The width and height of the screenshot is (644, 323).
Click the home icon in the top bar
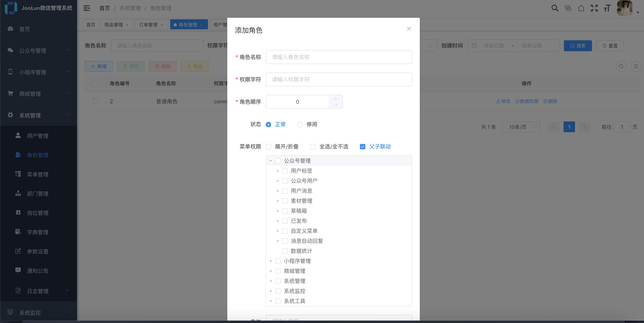[581, 8]
